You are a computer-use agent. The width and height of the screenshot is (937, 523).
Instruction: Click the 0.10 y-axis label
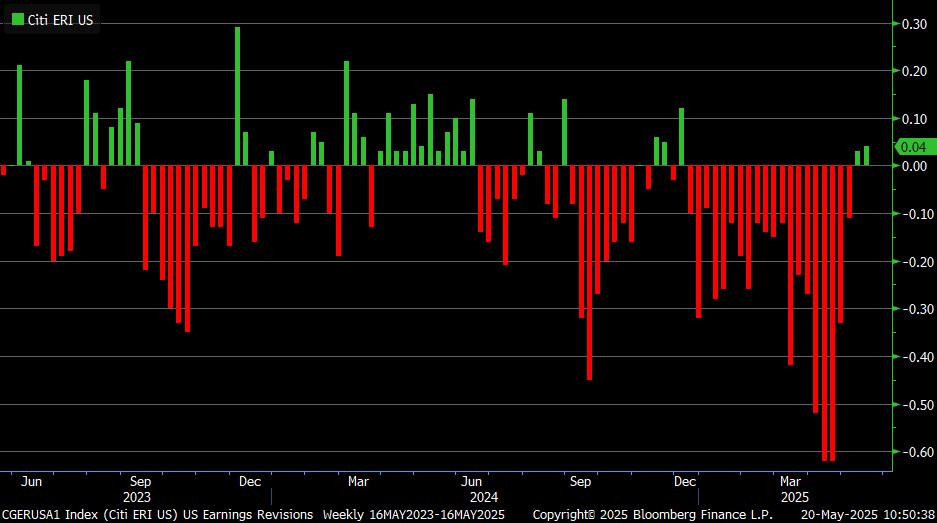coord(914,119)
